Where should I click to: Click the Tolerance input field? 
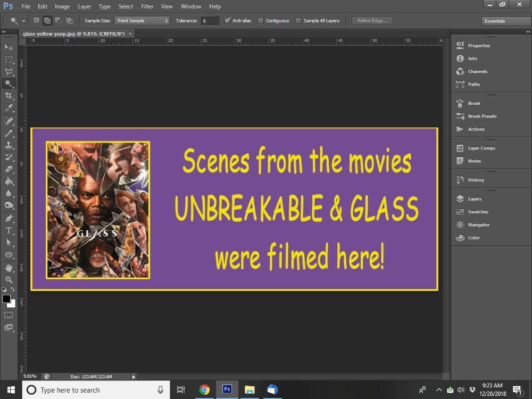click(210, 21)
